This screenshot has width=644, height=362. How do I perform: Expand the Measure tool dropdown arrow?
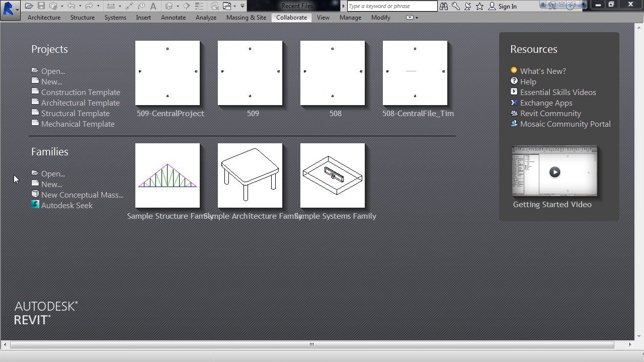pos(120,6)
